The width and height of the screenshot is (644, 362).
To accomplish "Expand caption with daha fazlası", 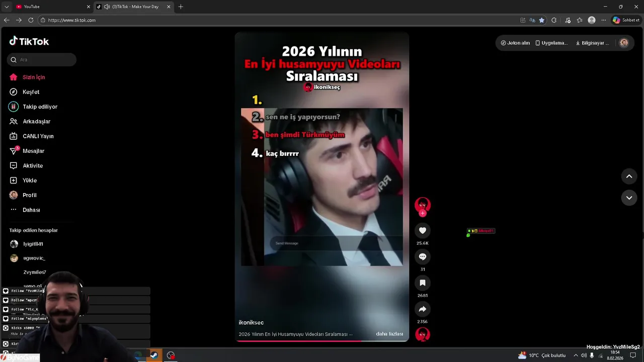I will click(x=389, y=334).
